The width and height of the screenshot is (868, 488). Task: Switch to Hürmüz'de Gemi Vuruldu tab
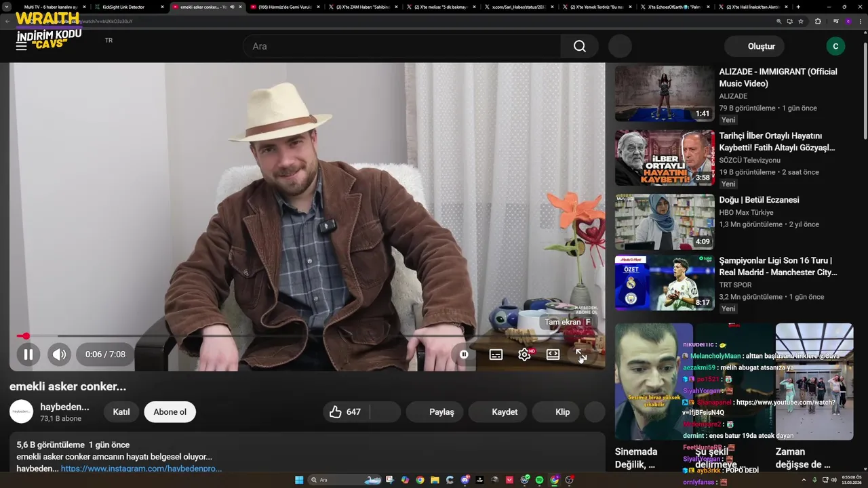pos(285,7)
